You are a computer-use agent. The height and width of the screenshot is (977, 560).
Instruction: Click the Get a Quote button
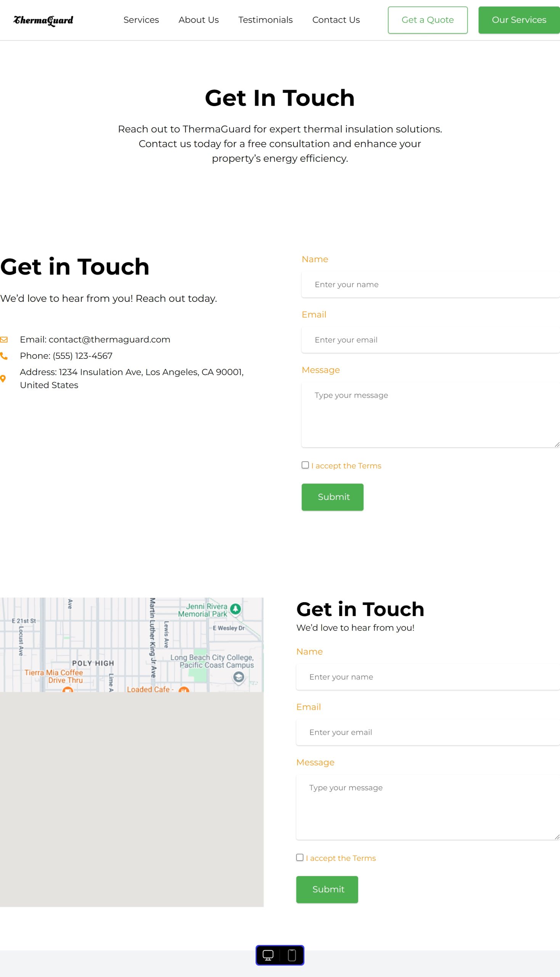click(428, 20)
